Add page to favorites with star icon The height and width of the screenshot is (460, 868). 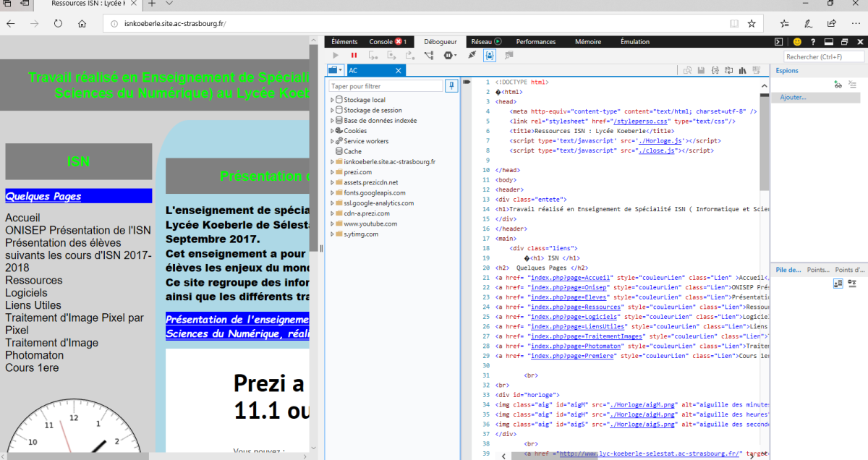(752, 23)
